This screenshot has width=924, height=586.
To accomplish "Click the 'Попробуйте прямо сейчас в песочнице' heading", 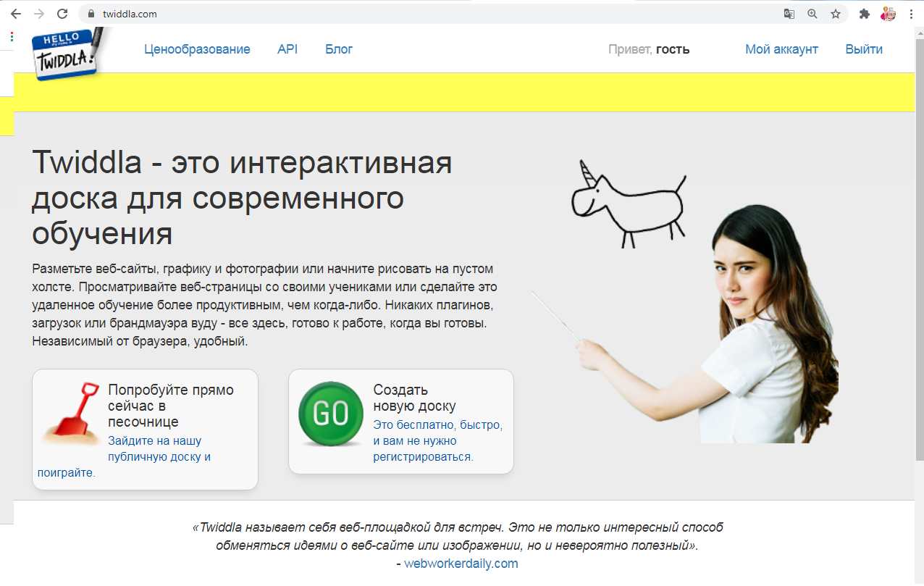I will (x=171, y=406).
